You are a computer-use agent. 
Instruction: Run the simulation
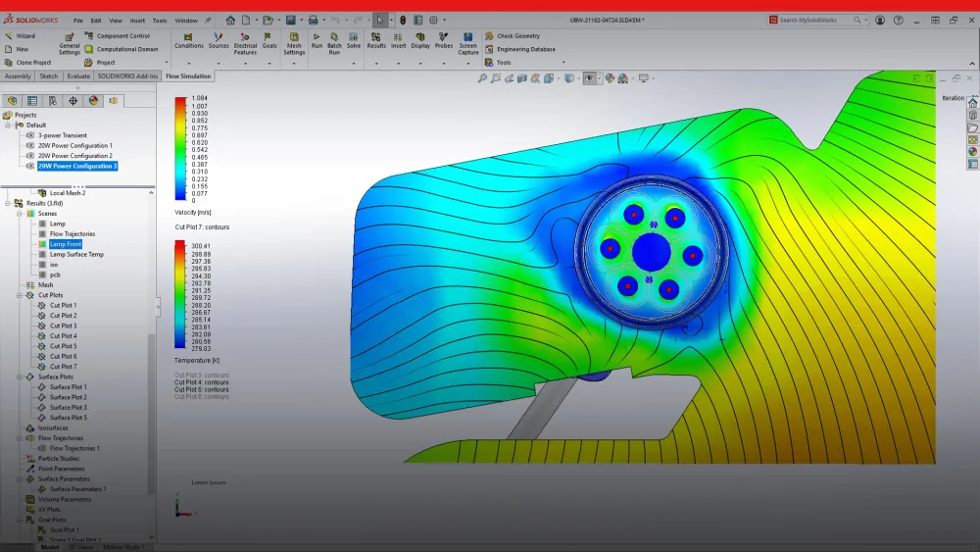click(x=317, y=40)
